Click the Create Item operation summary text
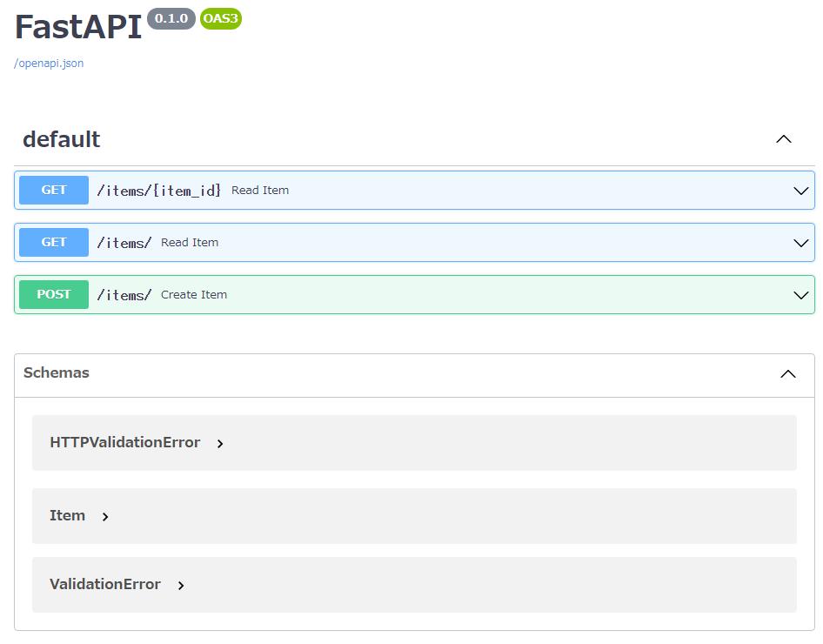The width and height of the screenshot is (823, 644). (193, 294)
